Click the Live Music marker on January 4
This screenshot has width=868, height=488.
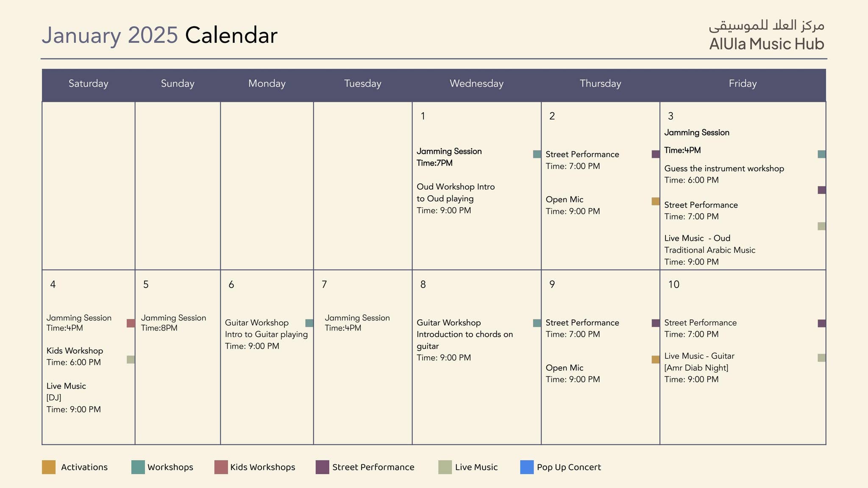tap(131, 359)
